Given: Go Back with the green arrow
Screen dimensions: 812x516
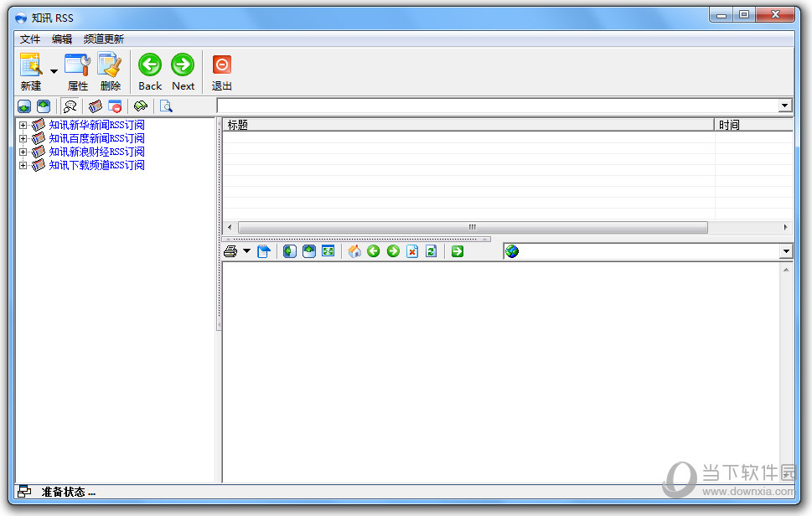Looking at the screenshot, I should pos(150,71).
